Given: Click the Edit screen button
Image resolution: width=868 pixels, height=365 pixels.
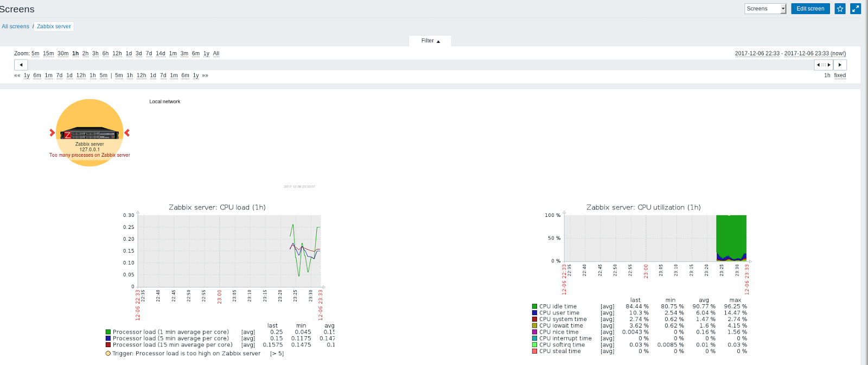Looking at the screenshot, I should pos(810,9).
